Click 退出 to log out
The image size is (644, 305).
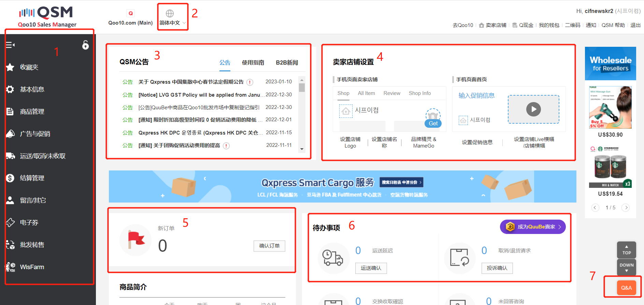coord(635,25)
